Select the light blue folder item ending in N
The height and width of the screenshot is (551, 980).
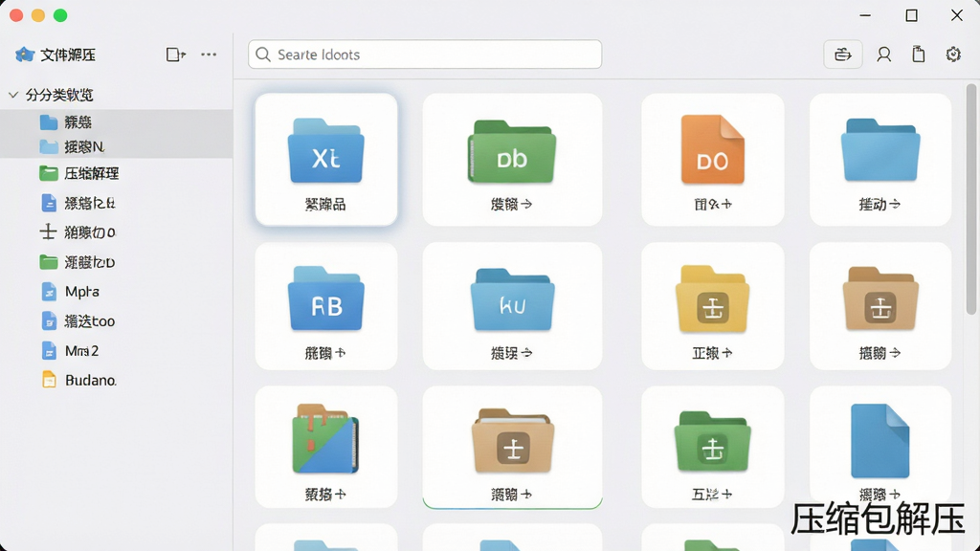(116, 146)
